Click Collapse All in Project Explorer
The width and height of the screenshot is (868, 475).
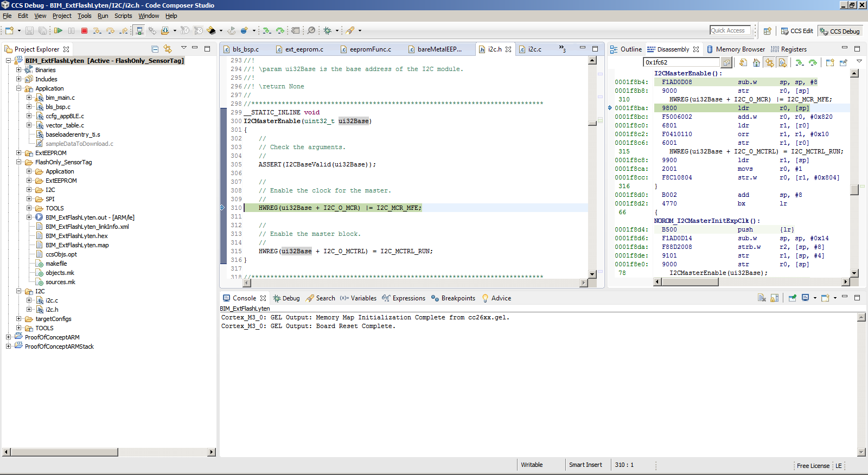[155, 49]
